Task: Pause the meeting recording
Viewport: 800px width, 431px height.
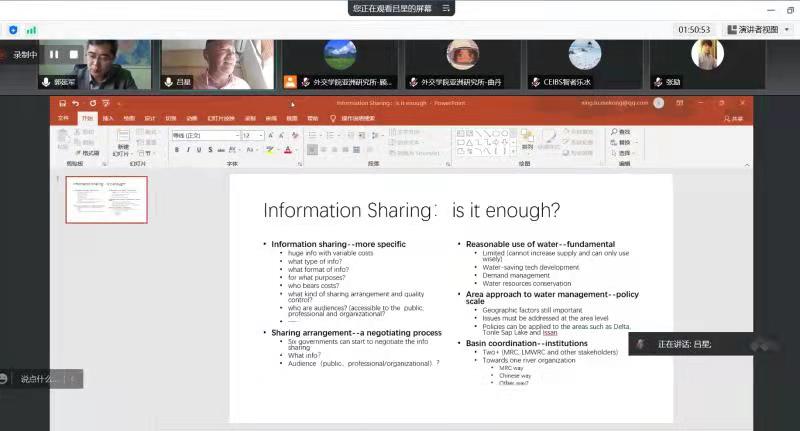Action: pyautogui.click(x=53, y=55)
